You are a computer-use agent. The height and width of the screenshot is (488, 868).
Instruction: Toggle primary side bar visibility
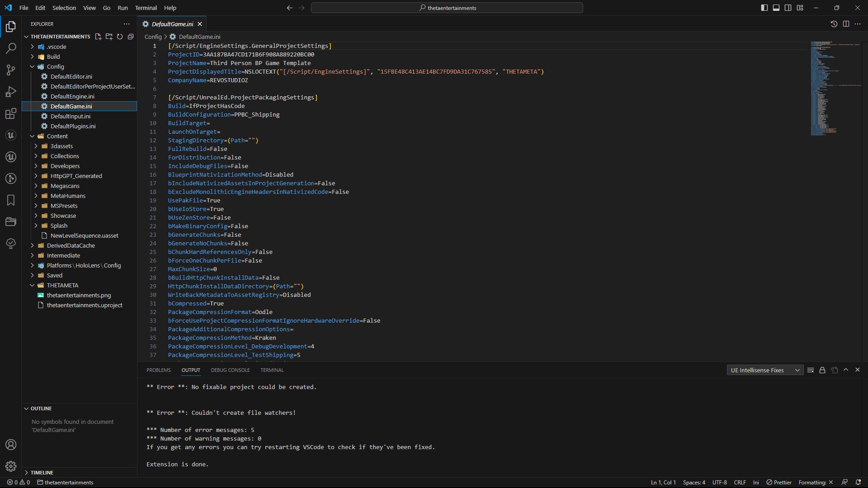(x=764, y=8)
